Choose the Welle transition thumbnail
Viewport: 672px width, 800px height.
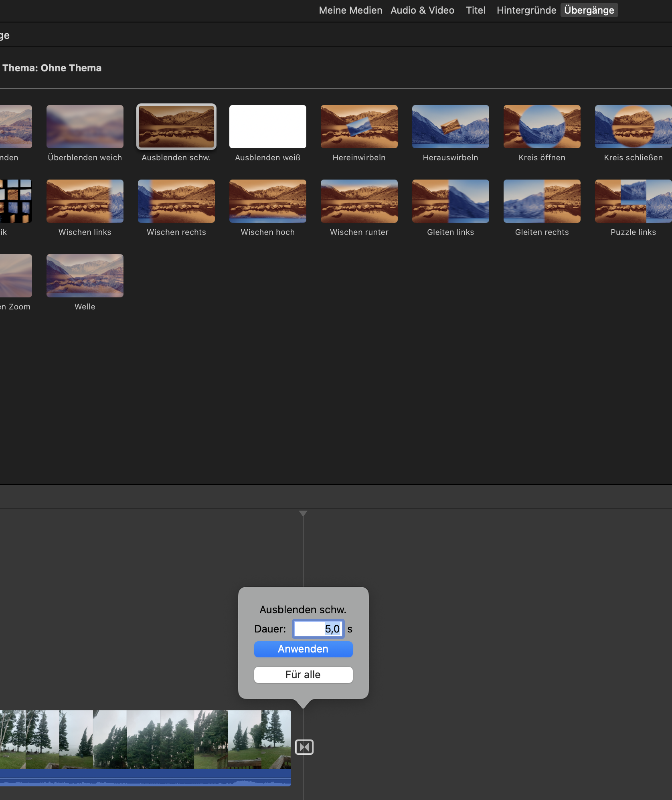pos(85,276)
